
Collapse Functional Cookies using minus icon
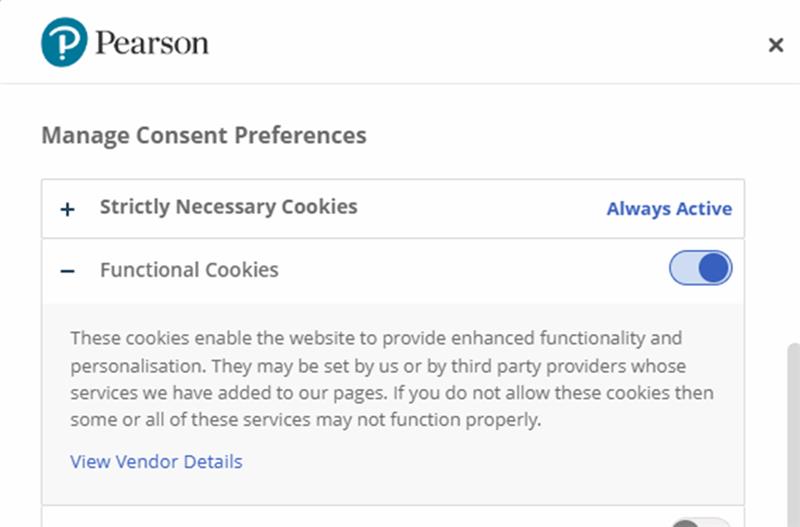pyautogui.click(x=67, y=270)
